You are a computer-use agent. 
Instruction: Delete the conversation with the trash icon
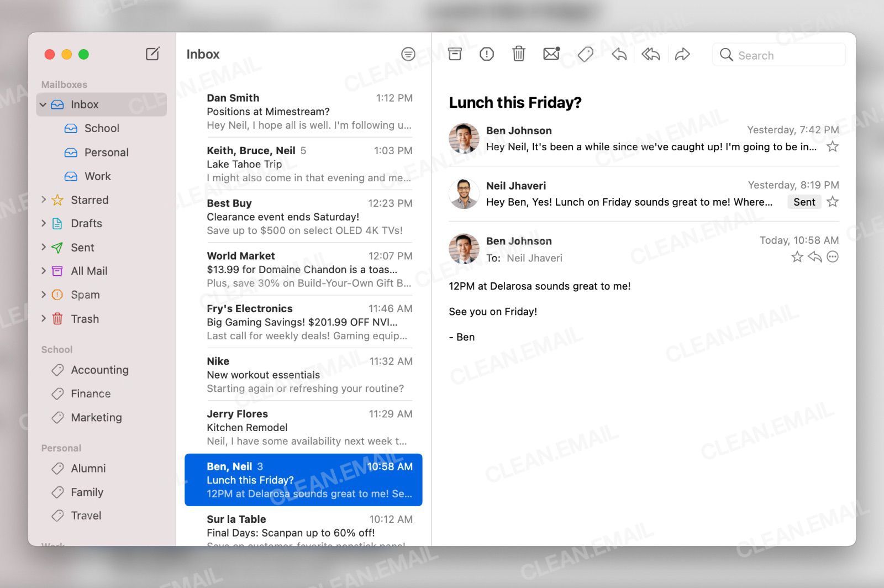(x=518, y=54)
